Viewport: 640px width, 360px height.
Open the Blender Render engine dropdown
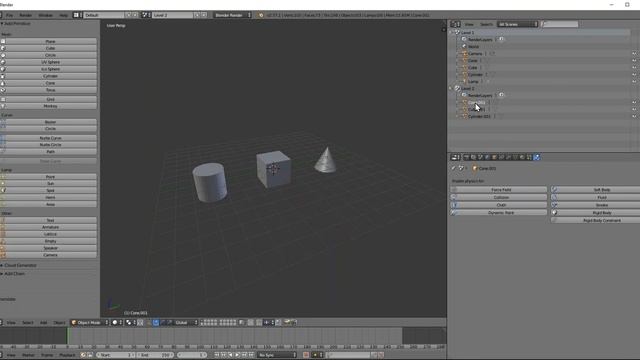[x=232, y=15]
